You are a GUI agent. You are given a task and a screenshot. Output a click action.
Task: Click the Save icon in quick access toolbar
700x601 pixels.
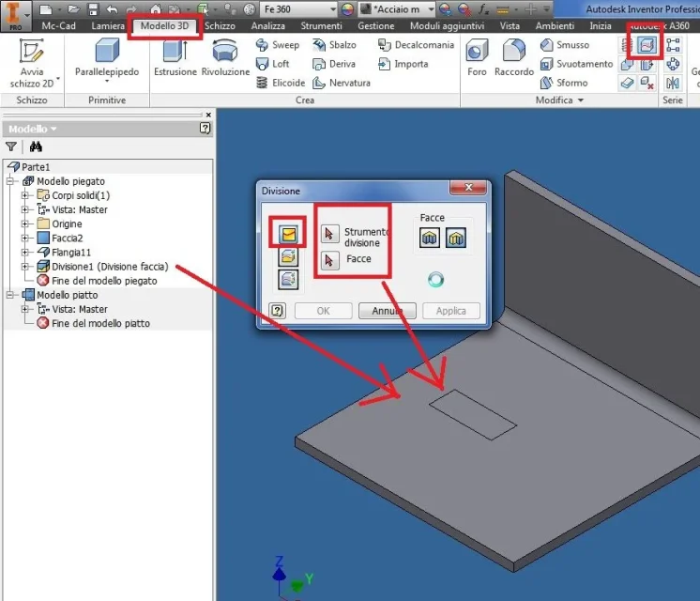pyautogui.click(x=93, y=9)
